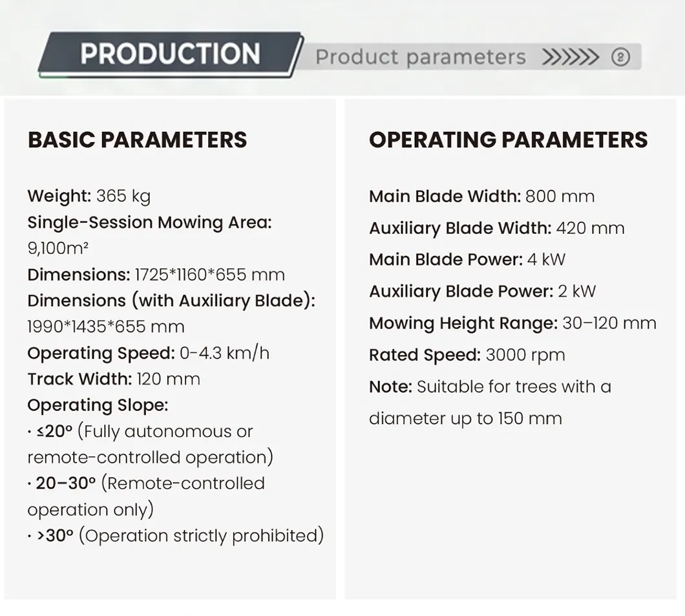685x616 pixels.
Task: Click the Rated Speed 3000 rpm line
Action: 467,355
